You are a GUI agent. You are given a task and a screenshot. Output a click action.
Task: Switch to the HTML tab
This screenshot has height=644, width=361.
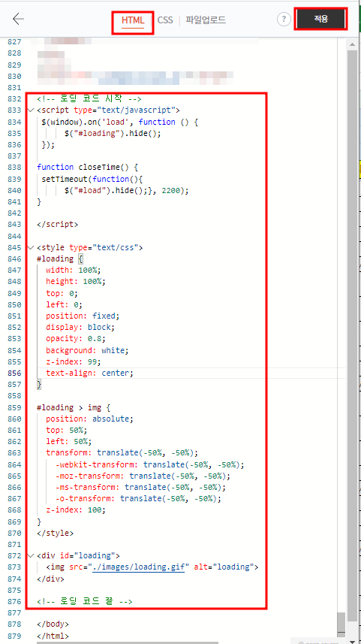(133, 20)
